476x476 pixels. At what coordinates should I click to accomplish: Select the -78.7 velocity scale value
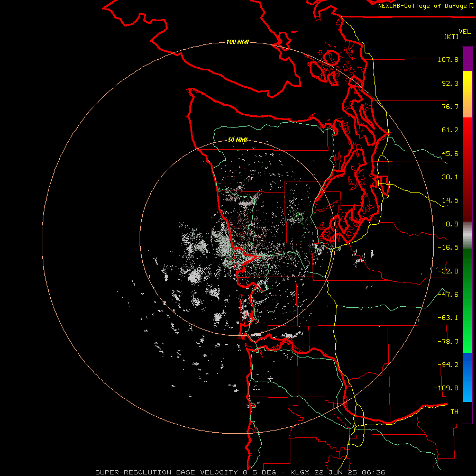pos(448,342)
